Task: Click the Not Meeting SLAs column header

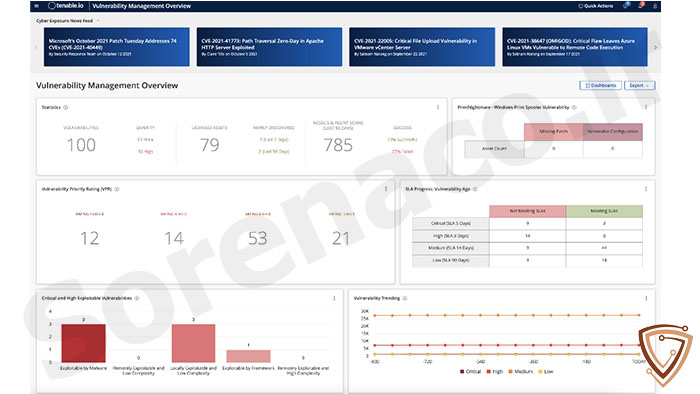Action: [x=528, y=211]
